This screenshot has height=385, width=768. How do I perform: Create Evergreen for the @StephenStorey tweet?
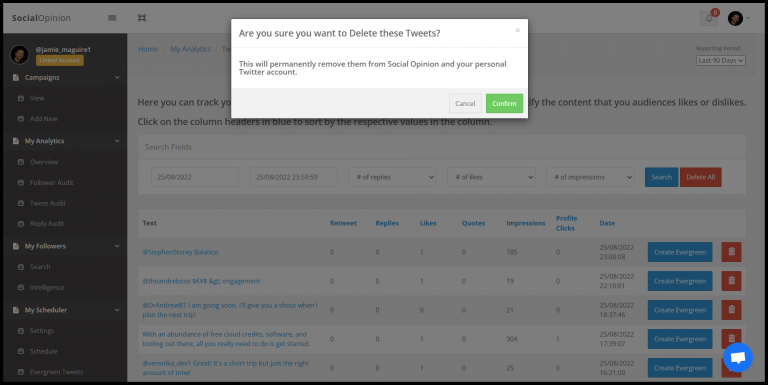click(680, 252)
